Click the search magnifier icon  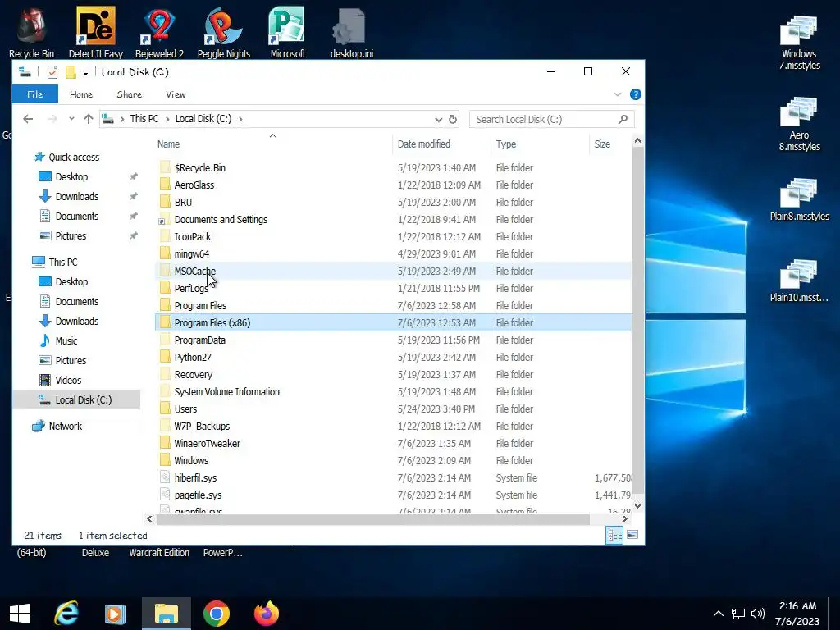point(623,119)
